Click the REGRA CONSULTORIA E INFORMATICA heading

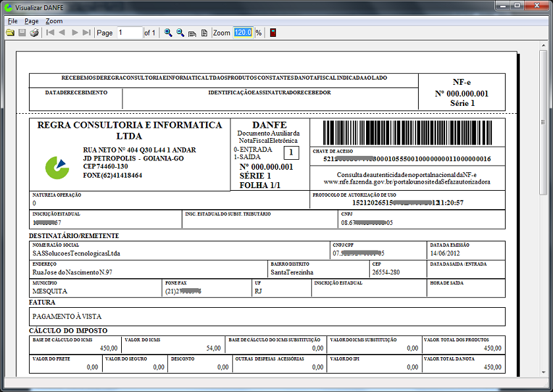tap(130, 130)
